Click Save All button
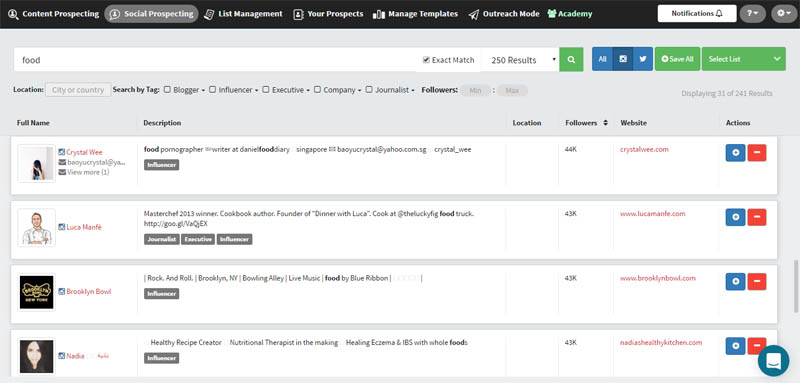 (x=677, y=59)
